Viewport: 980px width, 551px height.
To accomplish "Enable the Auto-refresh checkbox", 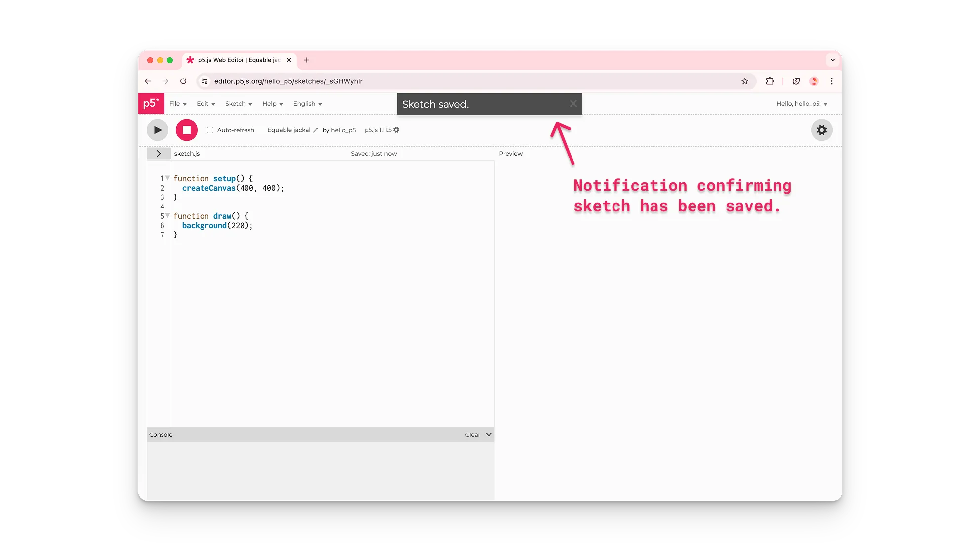I will 210,130.
